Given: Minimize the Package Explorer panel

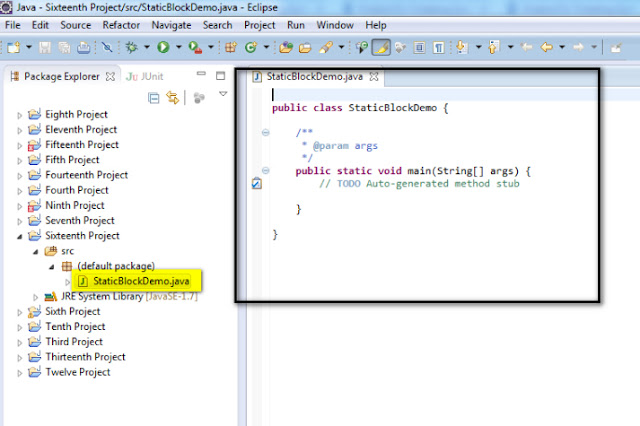Looking at the screenshot, I should [201, 74].
